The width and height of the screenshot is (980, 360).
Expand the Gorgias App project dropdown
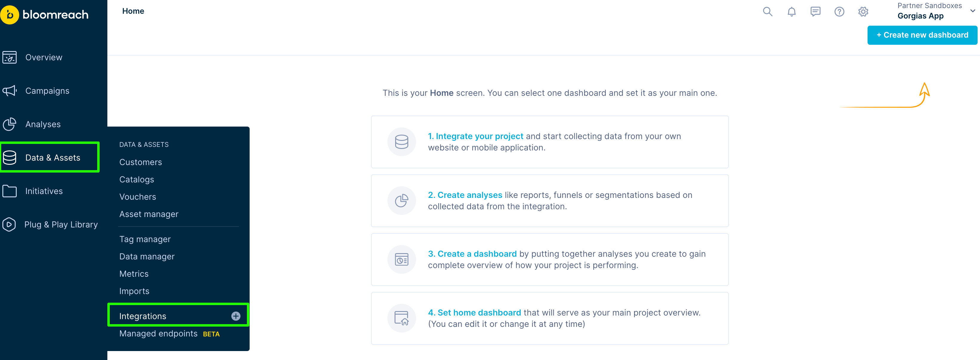pos(972,11)
